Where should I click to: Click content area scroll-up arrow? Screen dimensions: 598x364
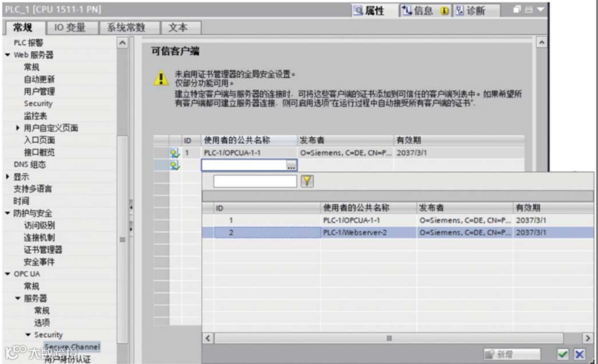pyautogui.click(x=542, y=42)
